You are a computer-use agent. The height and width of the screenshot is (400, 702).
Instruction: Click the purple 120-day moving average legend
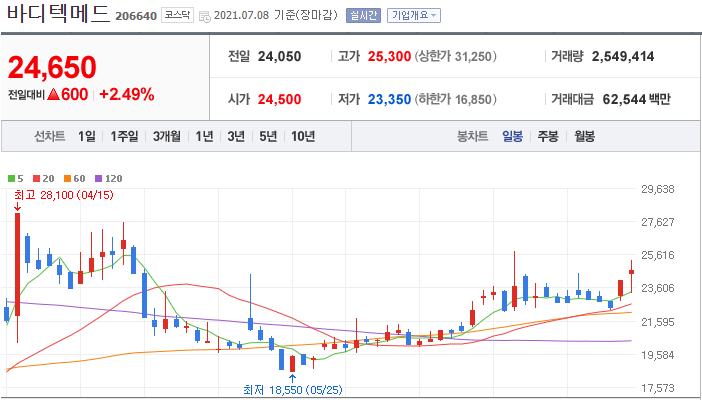[109, 179]
